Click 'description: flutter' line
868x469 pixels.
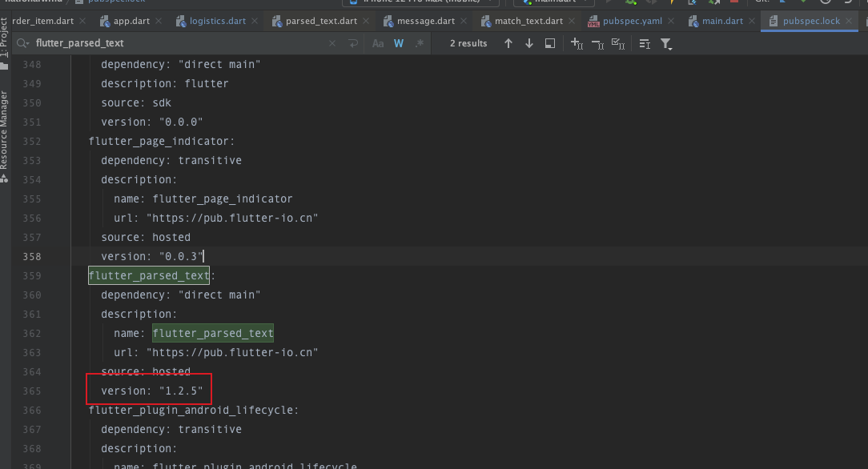(165, 83)
